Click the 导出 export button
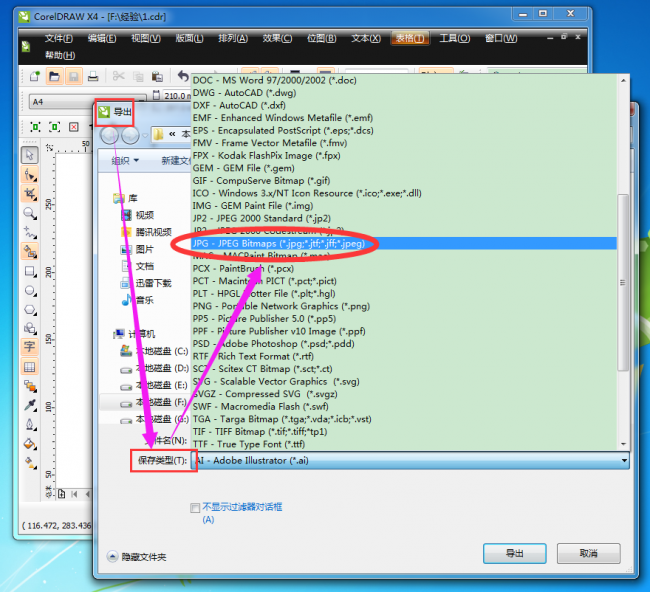Screen dimensions: 650x592 click(514, 553)
